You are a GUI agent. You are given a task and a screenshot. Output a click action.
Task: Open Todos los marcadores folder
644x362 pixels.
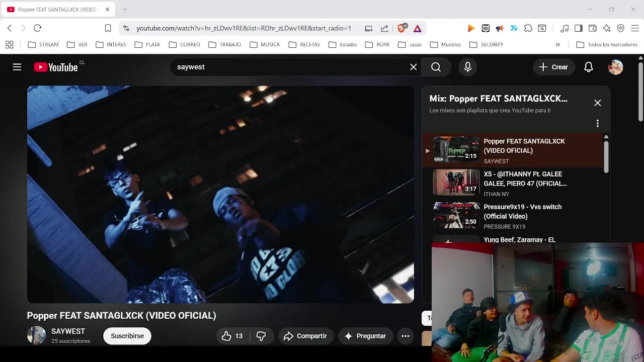coord(607,45)
